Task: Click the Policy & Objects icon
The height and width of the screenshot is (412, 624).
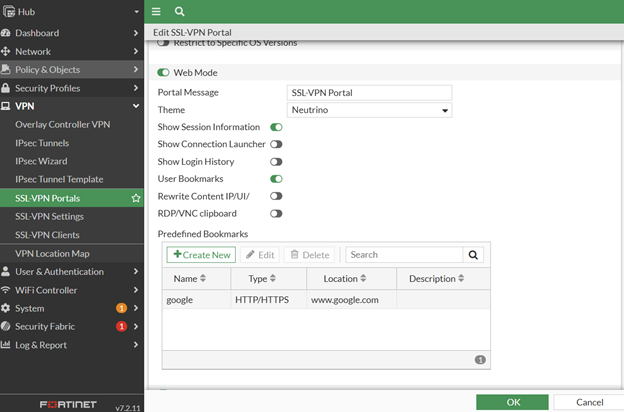Action: tap(6, 70)
